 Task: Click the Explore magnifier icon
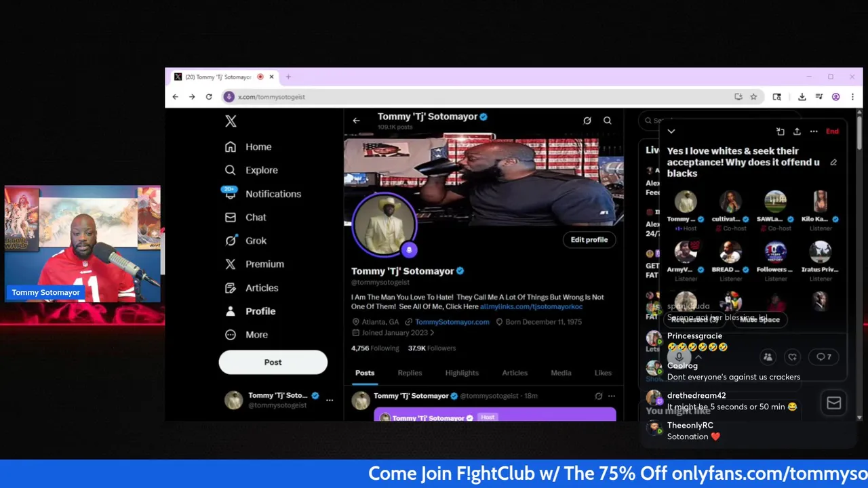pyautogui.click(x=231, y=170)
